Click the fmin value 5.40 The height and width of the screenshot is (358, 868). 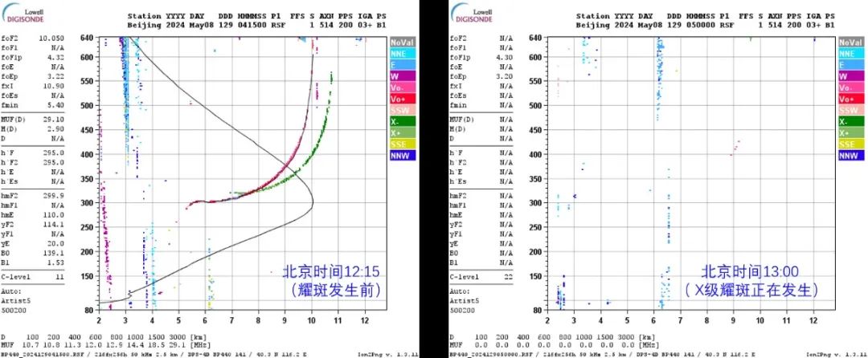pyautogui.click(x=56, y=105)
